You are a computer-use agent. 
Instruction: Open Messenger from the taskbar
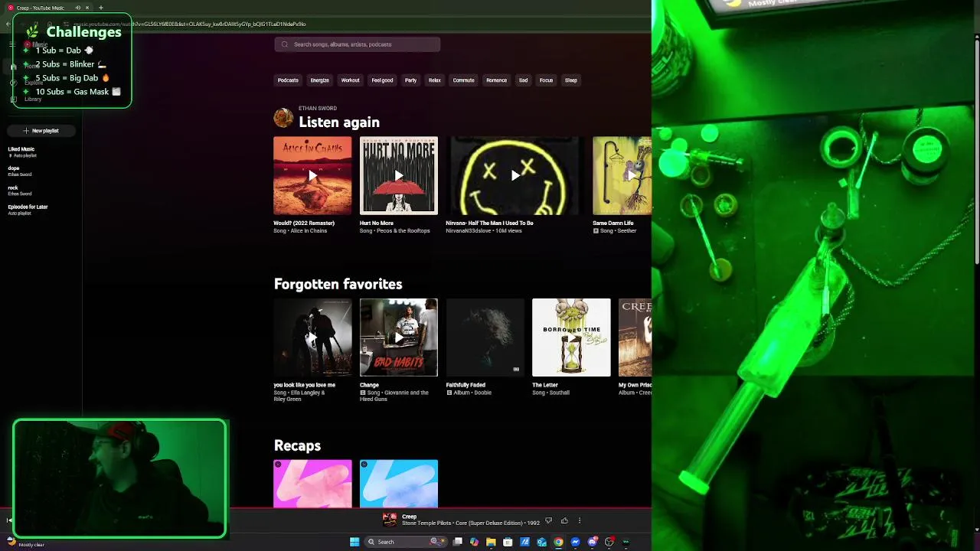pyautogui.click(x=575, y=542)
